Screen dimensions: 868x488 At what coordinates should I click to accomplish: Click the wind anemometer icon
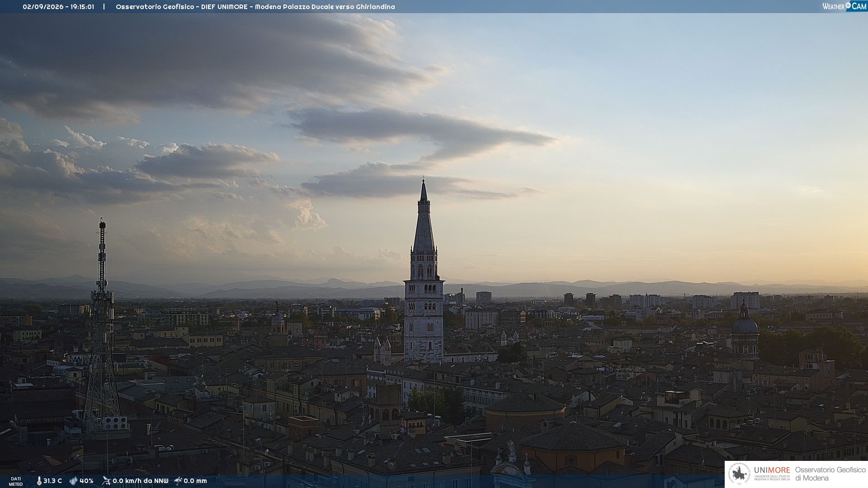[x=106, y=481]
